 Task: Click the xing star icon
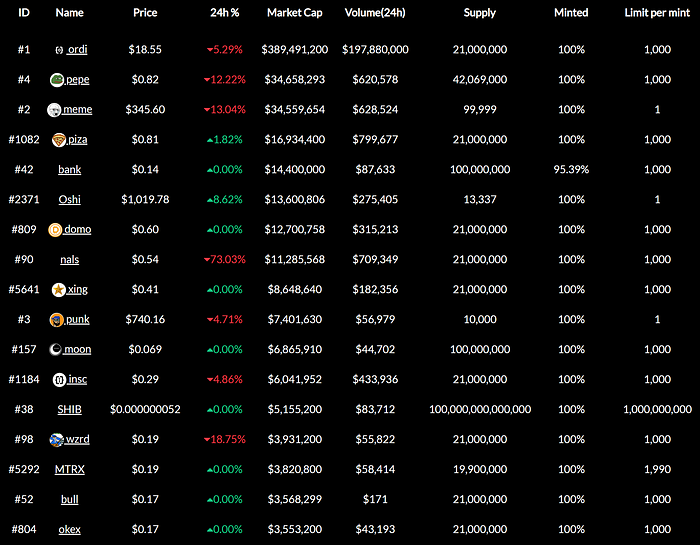pyautogui.click(x=59, y=289)
